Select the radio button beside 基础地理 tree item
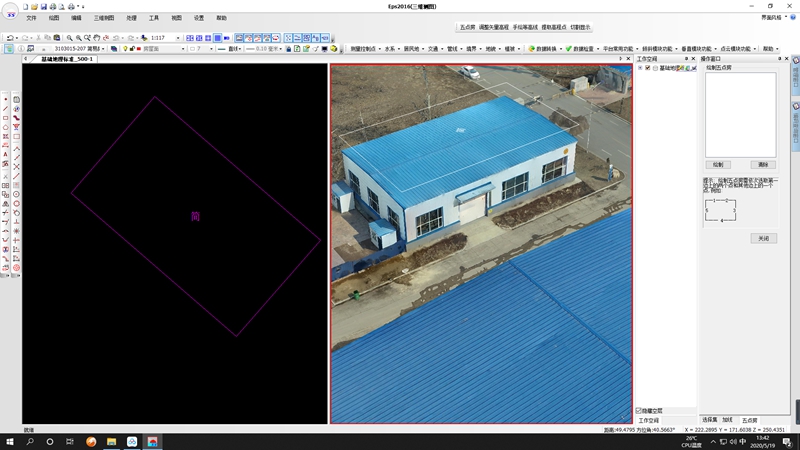Image resolution: width=800 pixels, height=450 pixels. 655,68
